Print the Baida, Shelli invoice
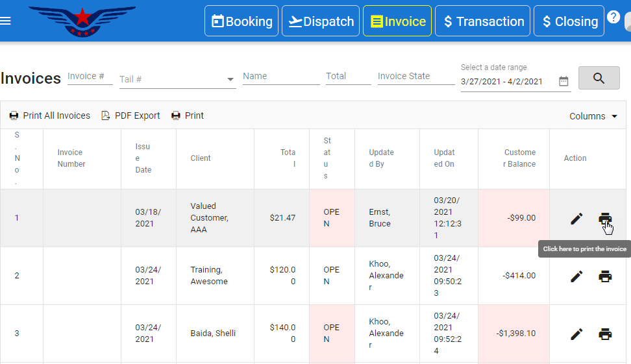The width and height of the screenshot is (631, 364). pyautogui.click(x=605, y=334)
